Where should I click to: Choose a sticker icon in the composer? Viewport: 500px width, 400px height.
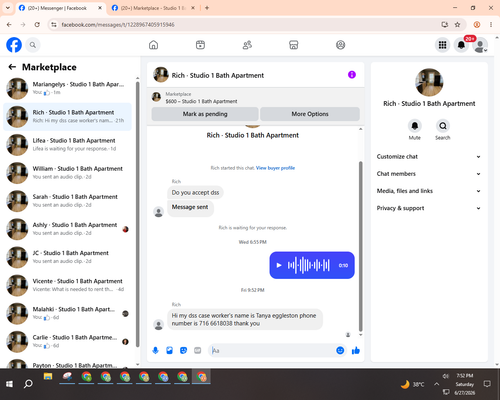pyautogui.click(x=183, y=350)
